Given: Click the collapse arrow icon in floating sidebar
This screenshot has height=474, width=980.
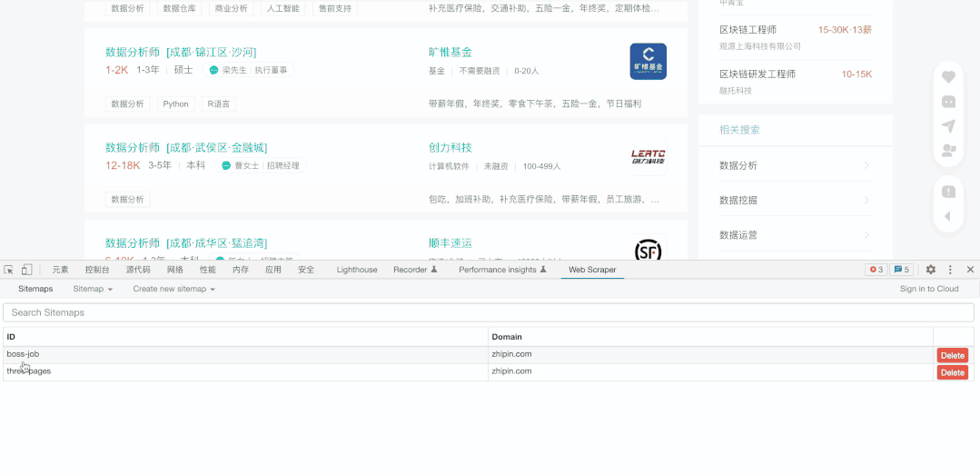Looking at the screenshot, I should pyautogui.click(x=948, y=216).
